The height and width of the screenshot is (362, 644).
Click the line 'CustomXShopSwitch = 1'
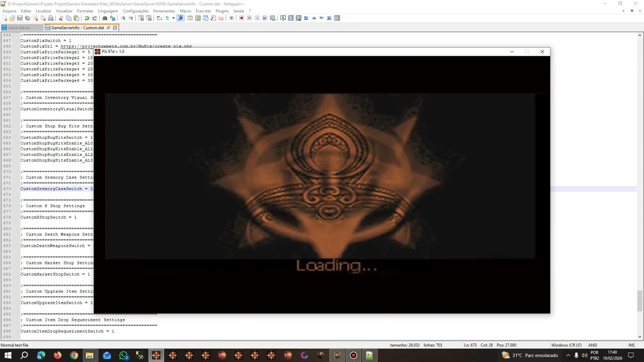(49, 217)
